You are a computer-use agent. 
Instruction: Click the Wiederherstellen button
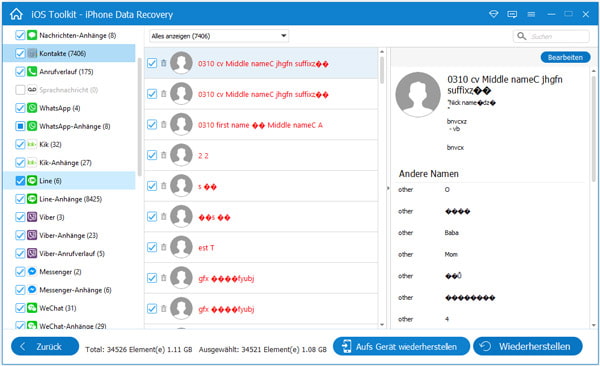click(528, 346)
